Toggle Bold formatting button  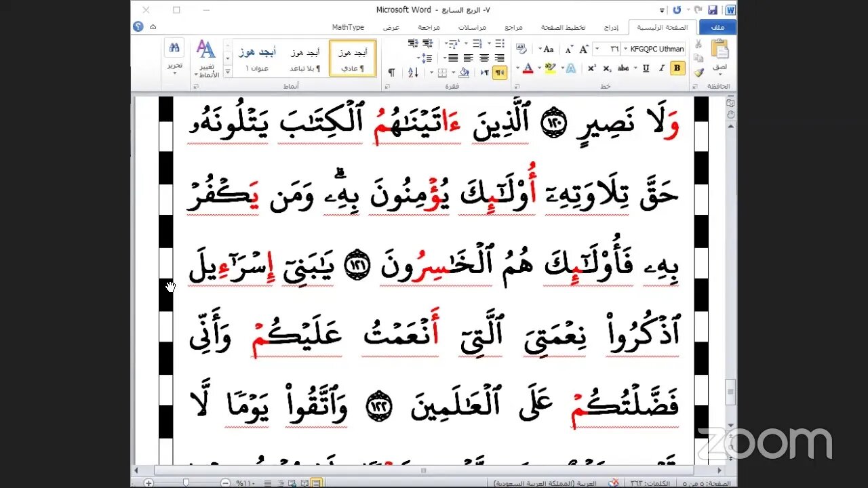[677, 68]
